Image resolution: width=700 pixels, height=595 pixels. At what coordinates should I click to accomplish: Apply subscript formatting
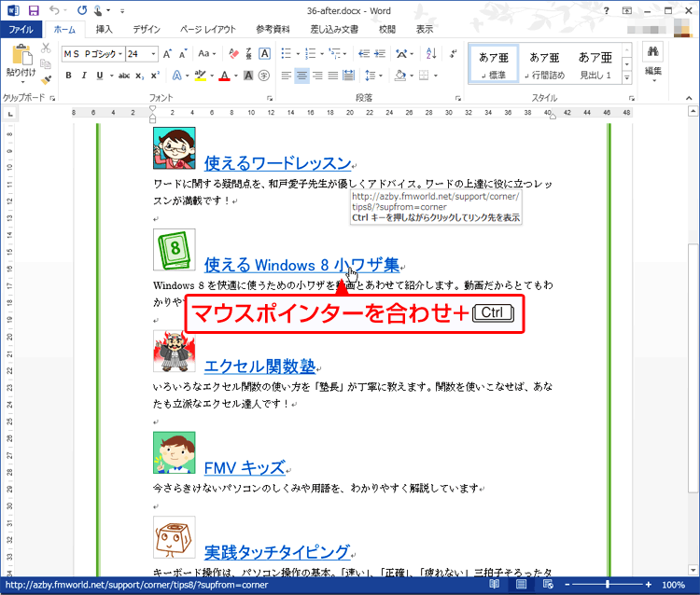[x=140, y=76]
